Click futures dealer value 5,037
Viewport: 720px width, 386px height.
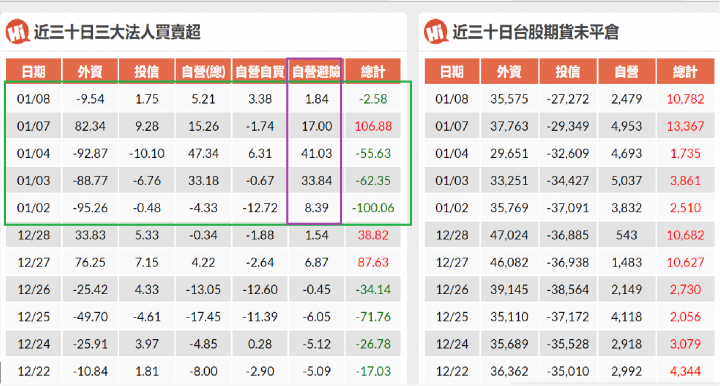626,180
